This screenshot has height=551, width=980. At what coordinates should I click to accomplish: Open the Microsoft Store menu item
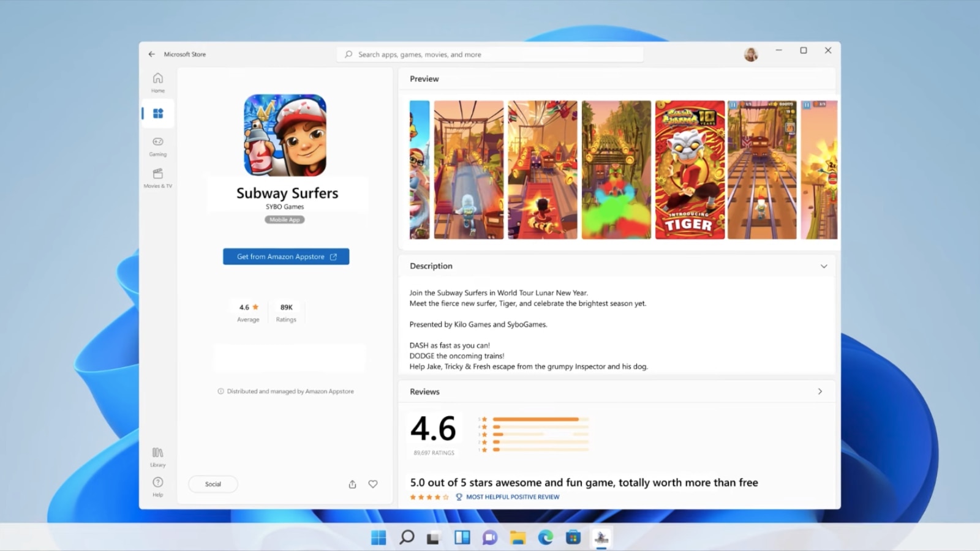point(184,54)
